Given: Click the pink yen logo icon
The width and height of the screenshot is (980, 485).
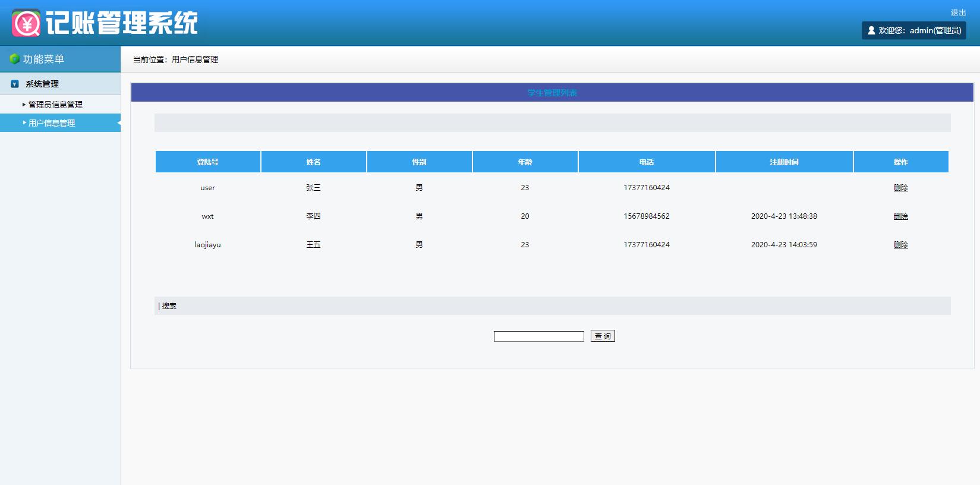Looking at the screenshot, I should coord(26,23).
